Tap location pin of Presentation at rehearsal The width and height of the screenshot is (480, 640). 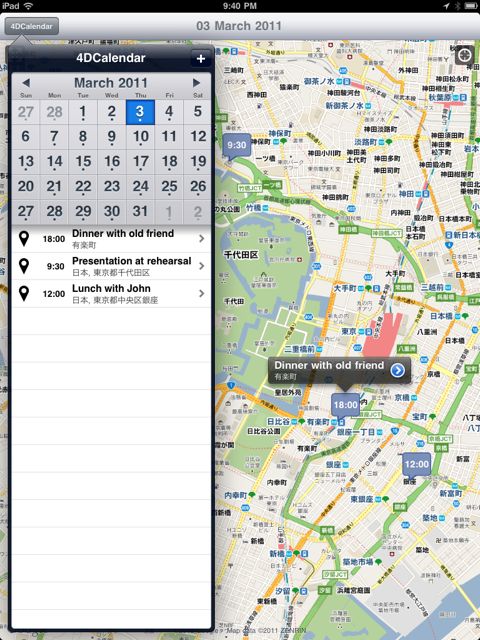[24, 266]
